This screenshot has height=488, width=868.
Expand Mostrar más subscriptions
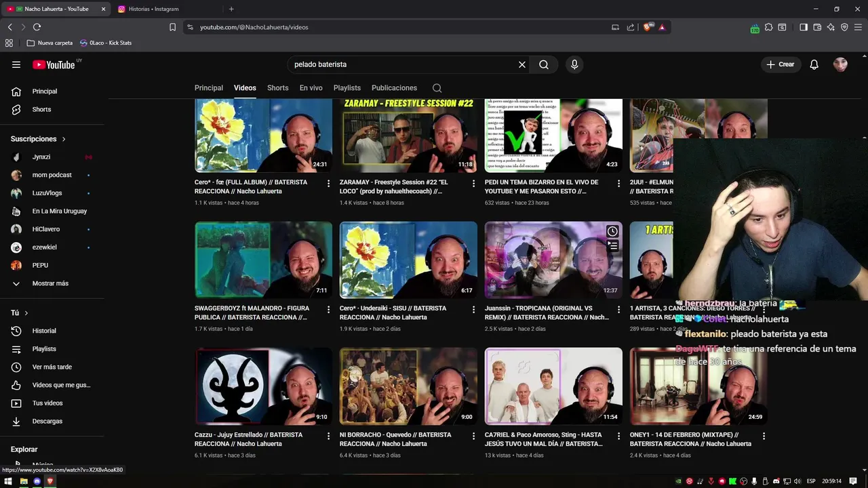[52, 283]
